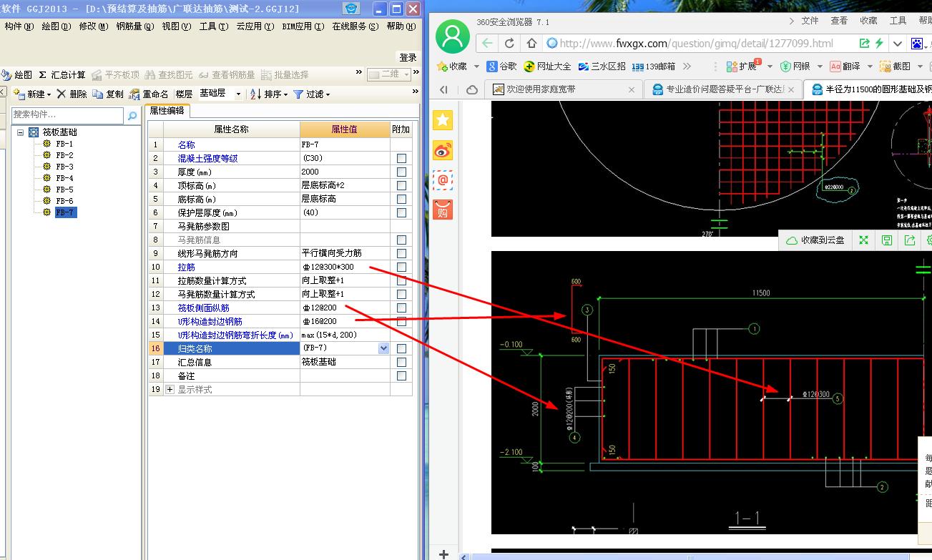The height and width of the screenshot is (560, 932).
Task: Toggle 附加 checkbox for 保护层厚度
Action: 401,213
